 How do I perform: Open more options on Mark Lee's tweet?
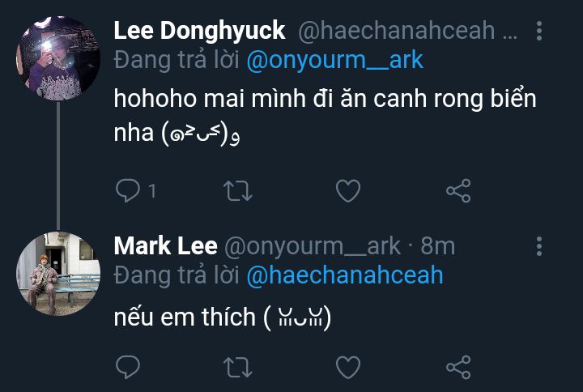coord(540,246)
